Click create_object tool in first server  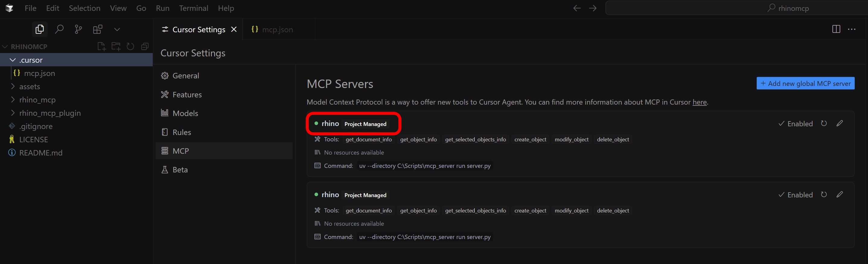point(530,139)
